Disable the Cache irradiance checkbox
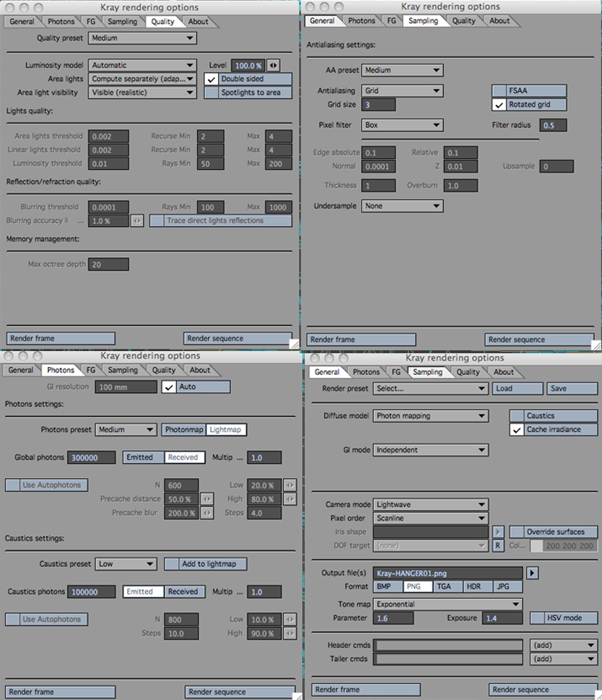 516,429
